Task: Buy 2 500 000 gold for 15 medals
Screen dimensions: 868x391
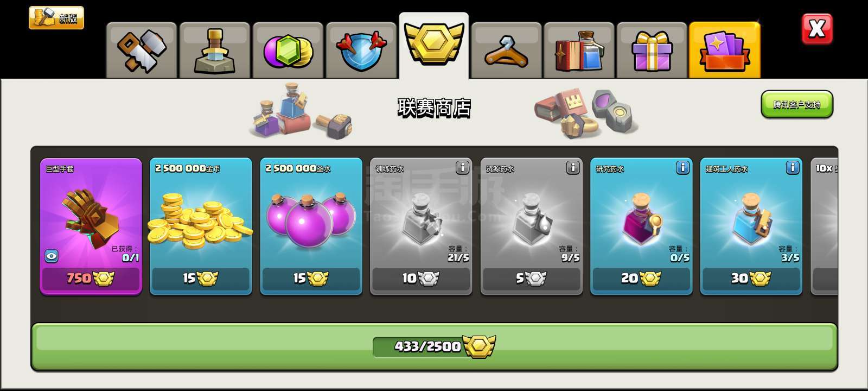Action: tap(201, 279)
